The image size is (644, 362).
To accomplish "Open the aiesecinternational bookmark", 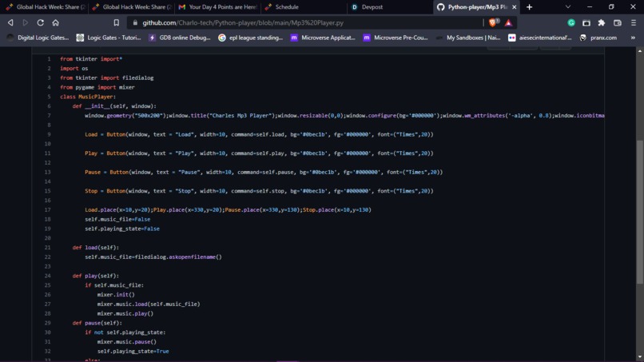I will 539,38.
